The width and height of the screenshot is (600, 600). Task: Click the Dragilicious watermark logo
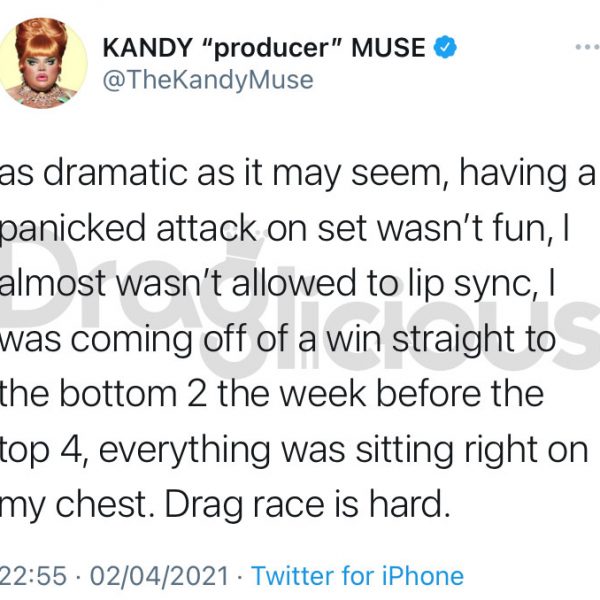pyautogui.click(x=300, y=306)
